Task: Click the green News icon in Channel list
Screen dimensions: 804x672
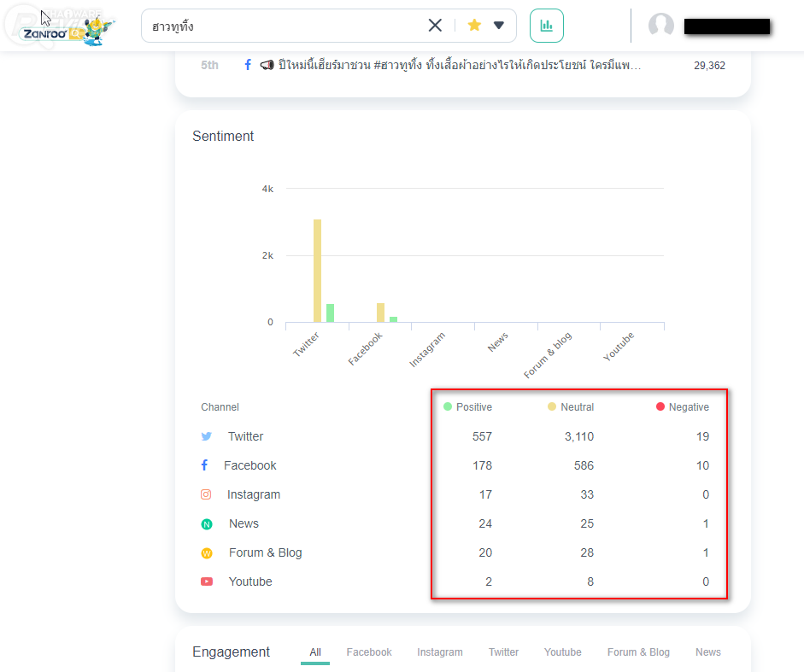Action: tap(207, 524)
